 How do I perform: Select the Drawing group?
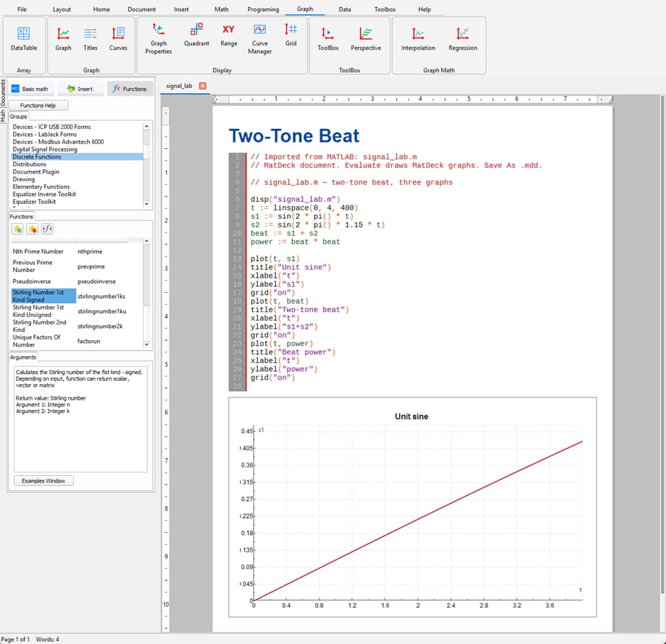click(x=77, y=179)
